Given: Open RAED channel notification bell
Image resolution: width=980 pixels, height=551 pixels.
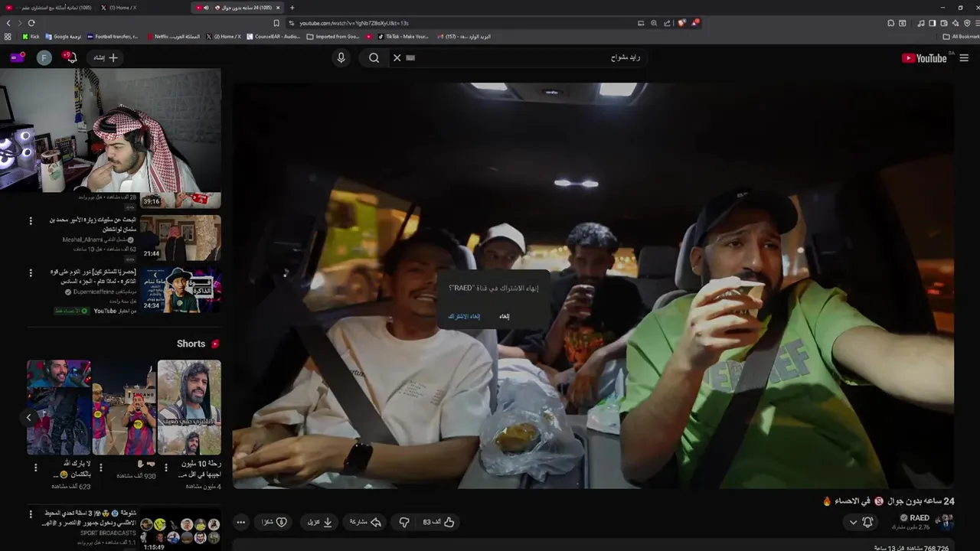Looking at the screenshot, I should click(x=868, y=522).
